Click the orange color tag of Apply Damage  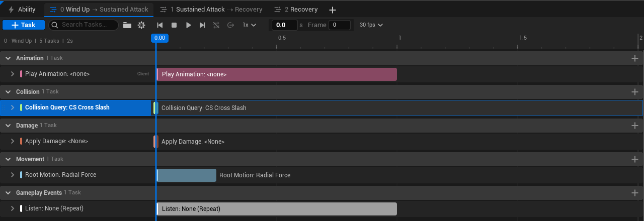[21, 141]
